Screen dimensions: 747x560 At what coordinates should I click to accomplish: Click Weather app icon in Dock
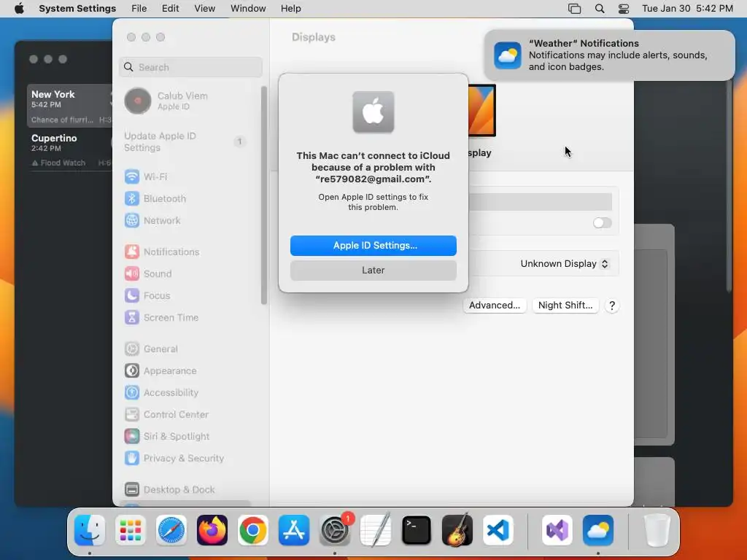(x=598, y=530)
